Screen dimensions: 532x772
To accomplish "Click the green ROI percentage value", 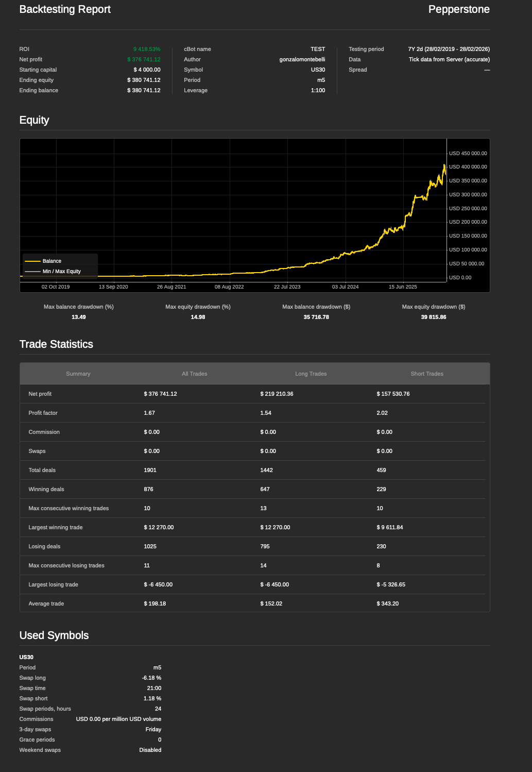I will tap(147, 49).
